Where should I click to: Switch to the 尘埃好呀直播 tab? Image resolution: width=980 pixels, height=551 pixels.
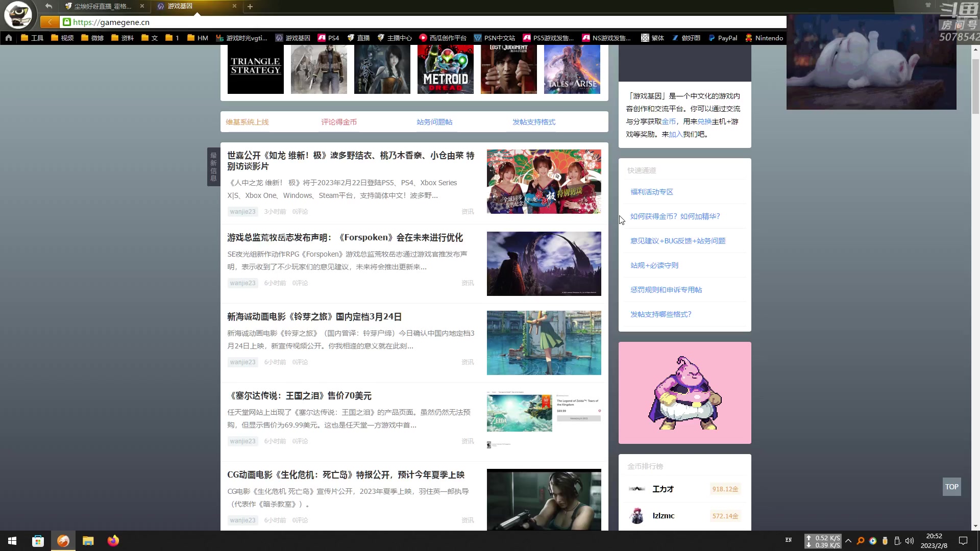click(x=102, y=6)
